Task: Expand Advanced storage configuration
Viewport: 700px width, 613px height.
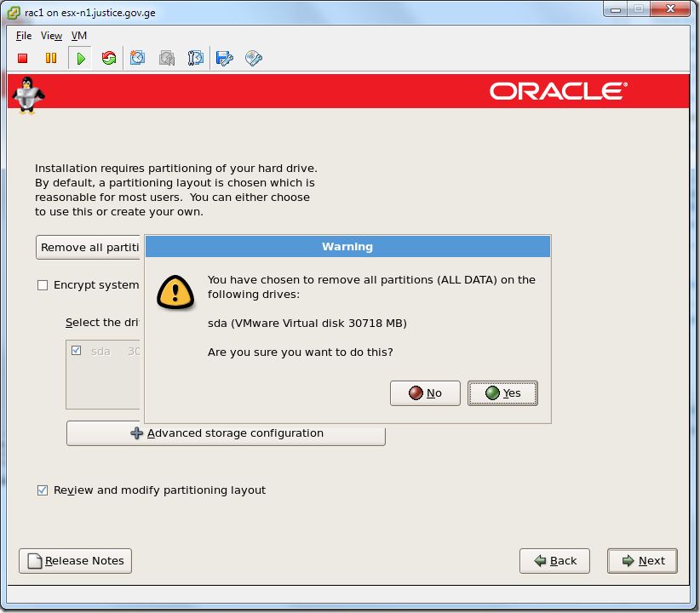Action: coord(226,433)
